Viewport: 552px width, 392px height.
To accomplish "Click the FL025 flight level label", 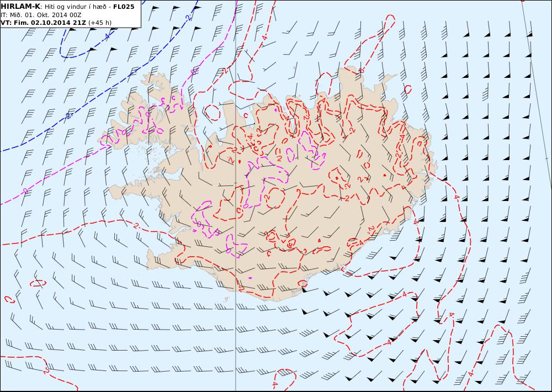I will coord(124,7).
